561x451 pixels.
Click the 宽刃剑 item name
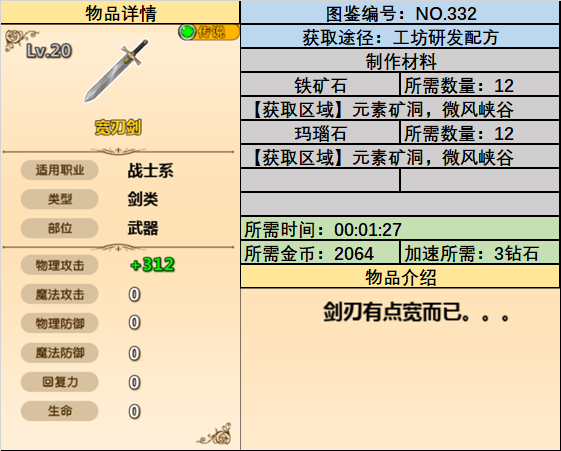(x=118, y=127)
